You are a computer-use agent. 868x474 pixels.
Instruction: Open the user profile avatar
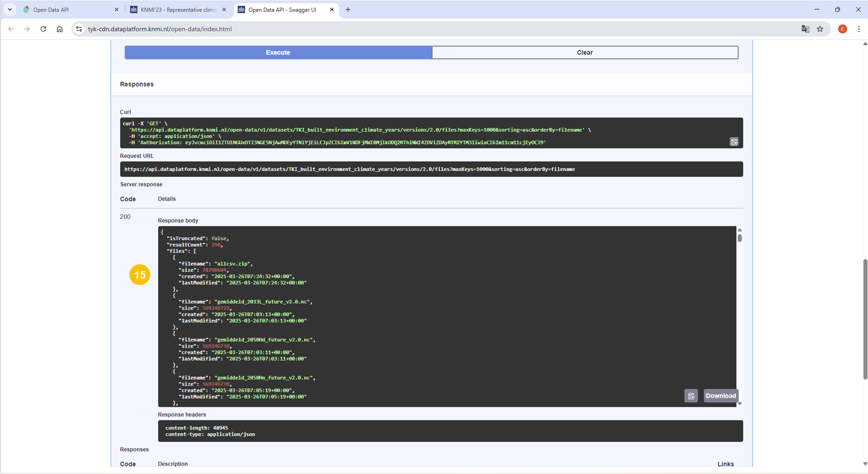(x=842, y=29)
